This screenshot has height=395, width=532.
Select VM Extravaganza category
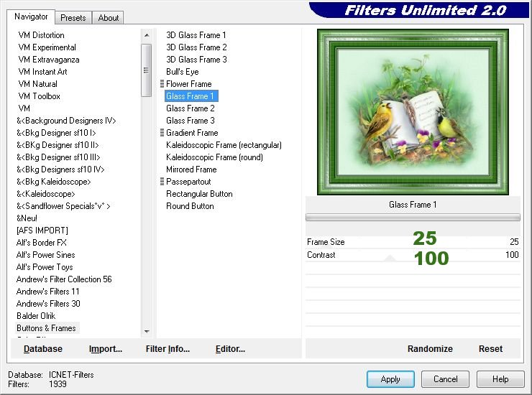pyautogui.click(x=49, y=60)
